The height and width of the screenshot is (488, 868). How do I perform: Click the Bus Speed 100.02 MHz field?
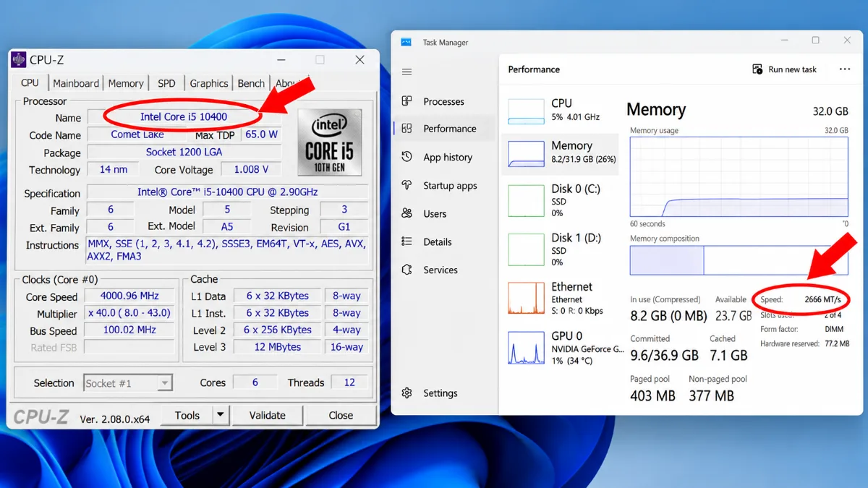tap(130, 330)
